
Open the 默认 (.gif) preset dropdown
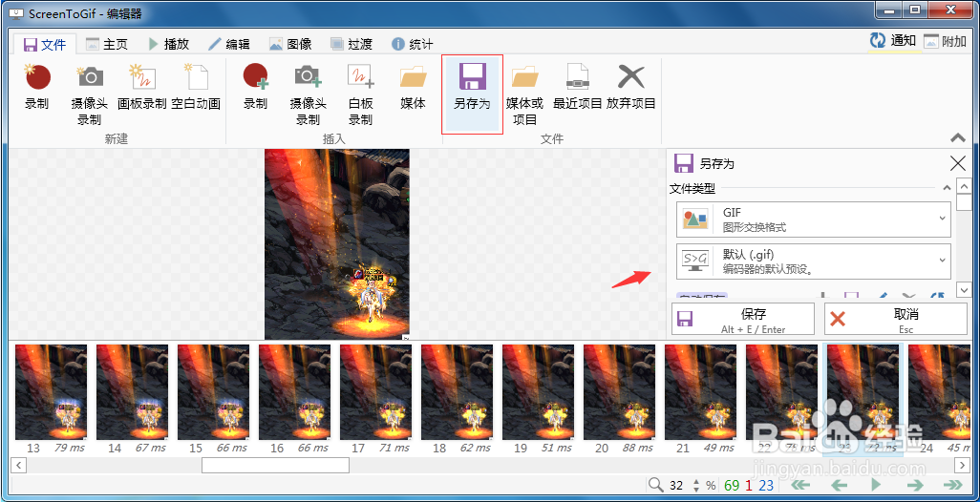814,261
